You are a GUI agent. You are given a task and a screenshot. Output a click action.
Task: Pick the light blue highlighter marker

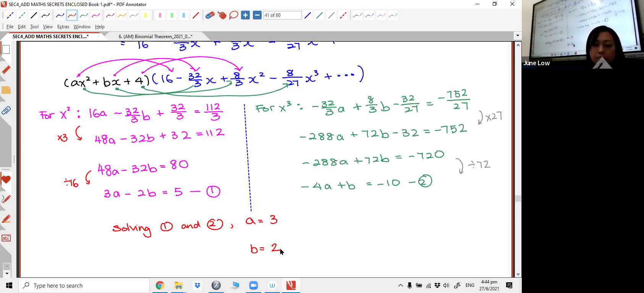pyautogui.click(x=184, y=16)
